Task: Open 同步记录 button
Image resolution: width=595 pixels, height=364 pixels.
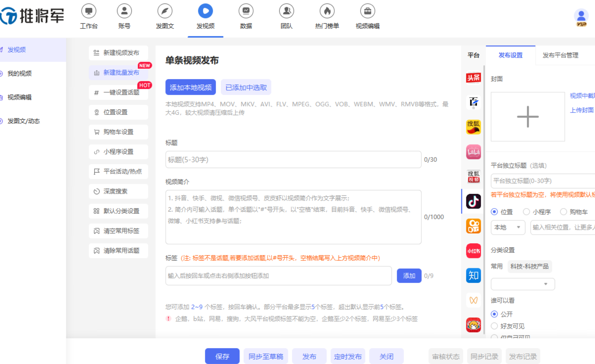Action: (x=484, y=356)
